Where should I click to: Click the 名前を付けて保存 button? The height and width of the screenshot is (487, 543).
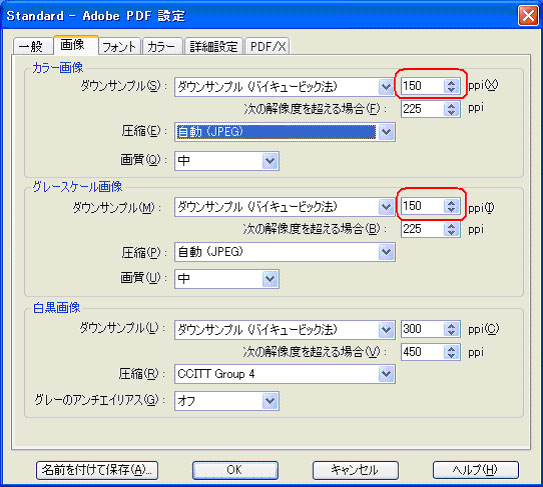click(97, 470)
